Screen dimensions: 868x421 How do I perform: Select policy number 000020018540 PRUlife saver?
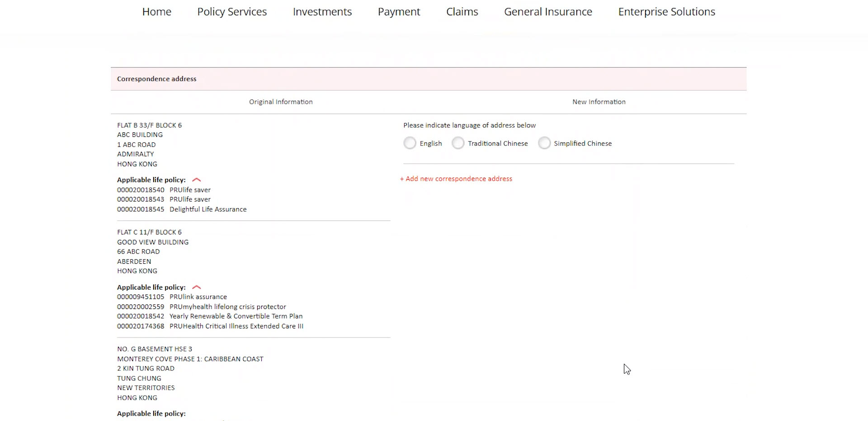tap(164, 190)
